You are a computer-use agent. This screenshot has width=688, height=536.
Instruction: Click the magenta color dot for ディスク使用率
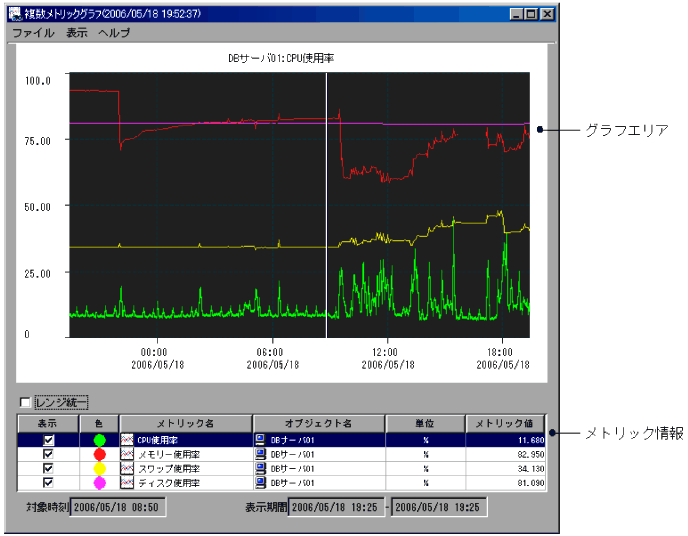[x=99, y=483]
